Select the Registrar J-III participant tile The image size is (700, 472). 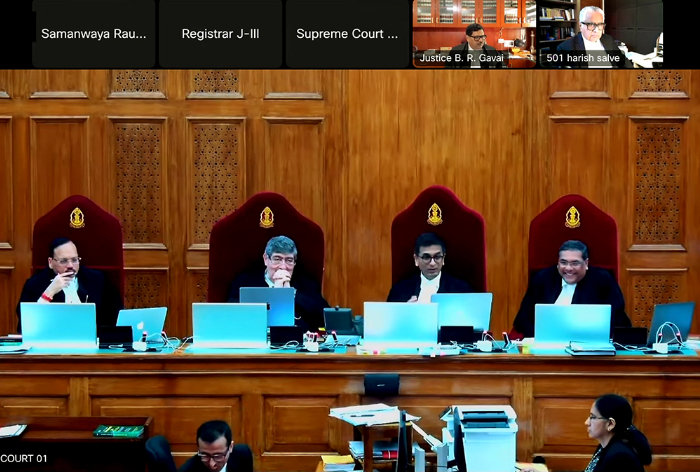[x=220, y=34]
